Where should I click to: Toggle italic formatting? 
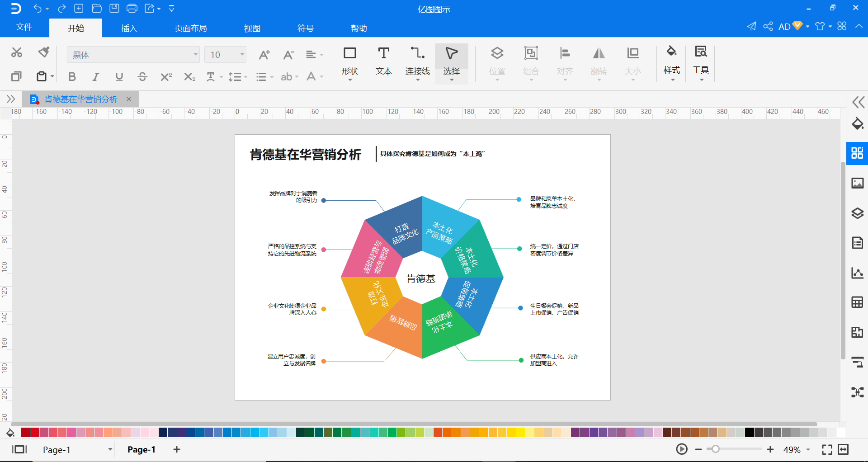[95, 77]
